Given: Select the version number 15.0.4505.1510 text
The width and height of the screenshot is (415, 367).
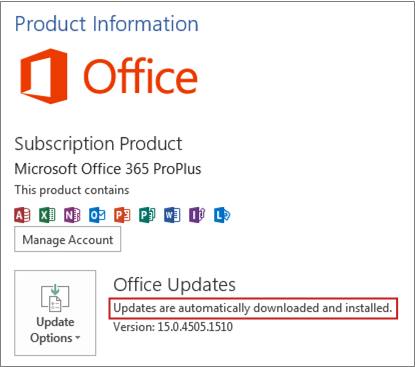Looking at the screenshot, I should [195, 327].
